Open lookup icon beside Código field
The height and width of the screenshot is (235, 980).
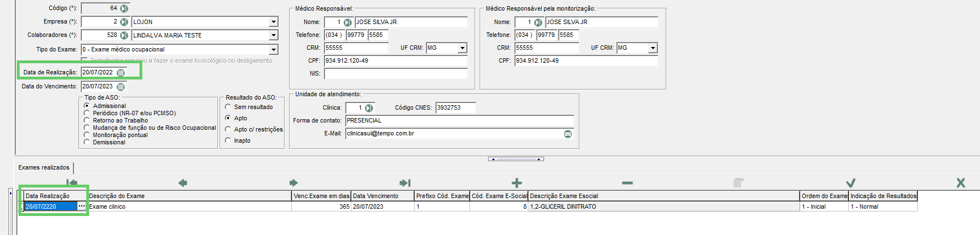tap(124, 8)
